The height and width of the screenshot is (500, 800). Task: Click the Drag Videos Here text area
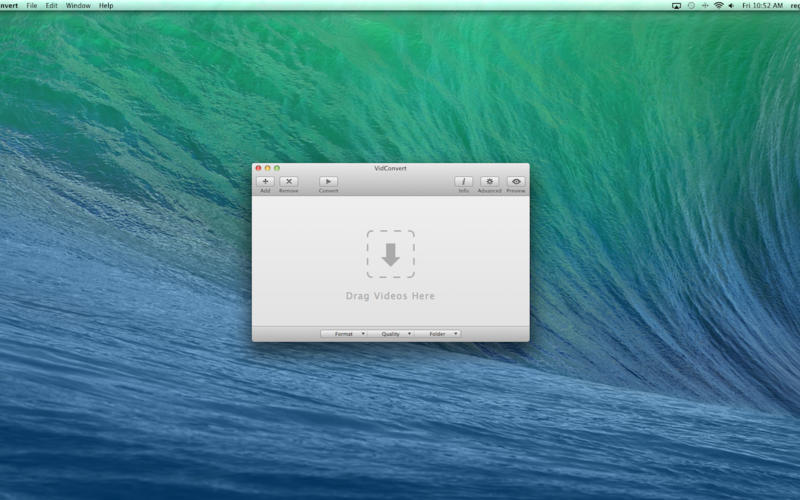(390, 296)
